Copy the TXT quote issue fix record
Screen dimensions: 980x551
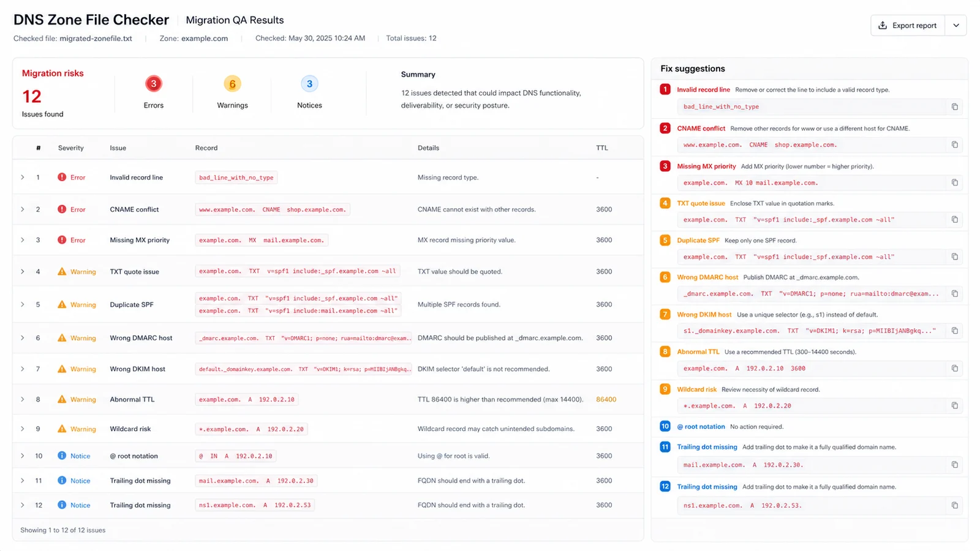point(954,219)
